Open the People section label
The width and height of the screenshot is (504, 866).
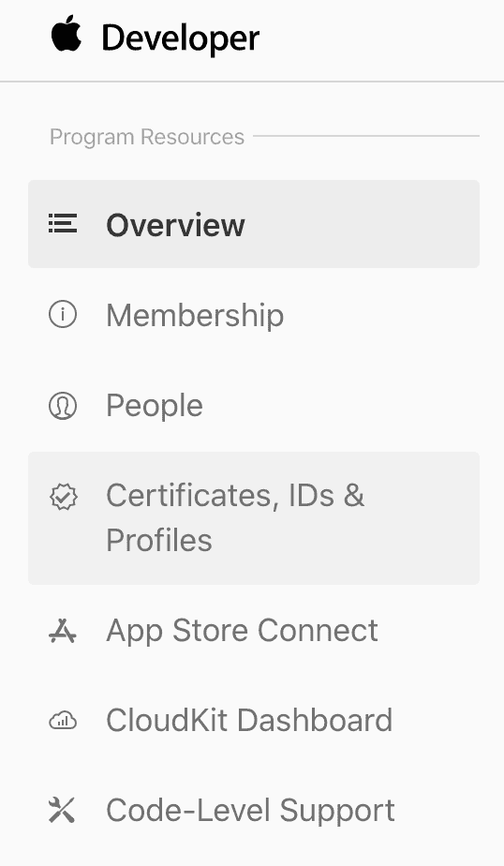click(x=155, y=406)
